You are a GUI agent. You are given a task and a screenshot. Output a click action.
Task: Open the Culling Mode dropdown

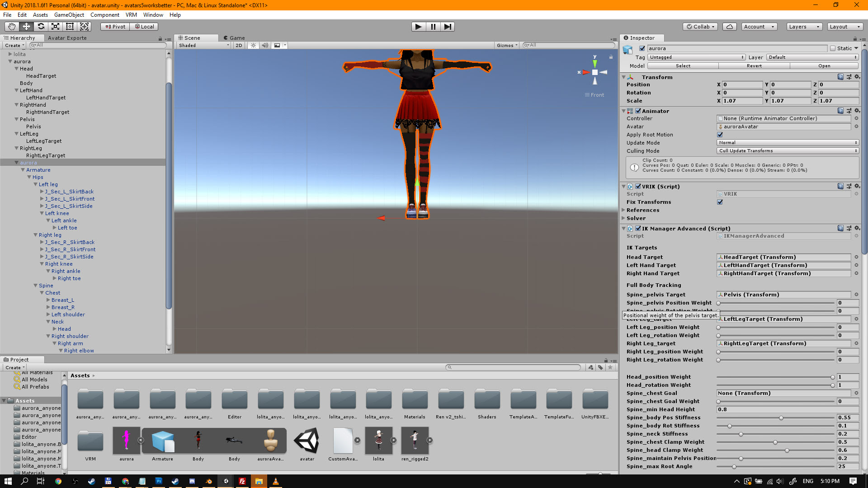787,151
